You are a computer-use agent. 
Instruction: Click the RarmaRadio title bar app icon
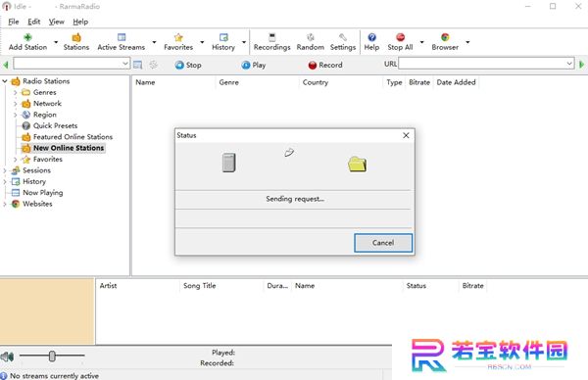[7, 7]
